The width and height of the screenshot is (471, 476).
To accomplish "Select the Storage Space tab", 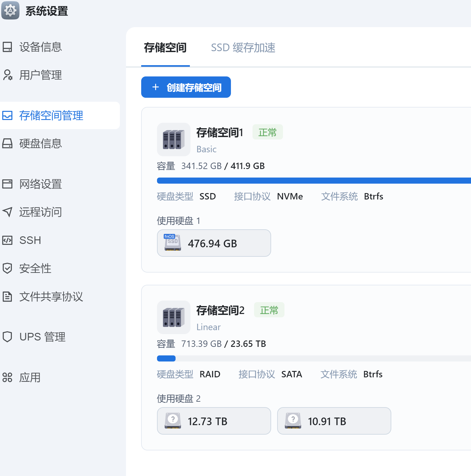I will (x=165, y=48).
